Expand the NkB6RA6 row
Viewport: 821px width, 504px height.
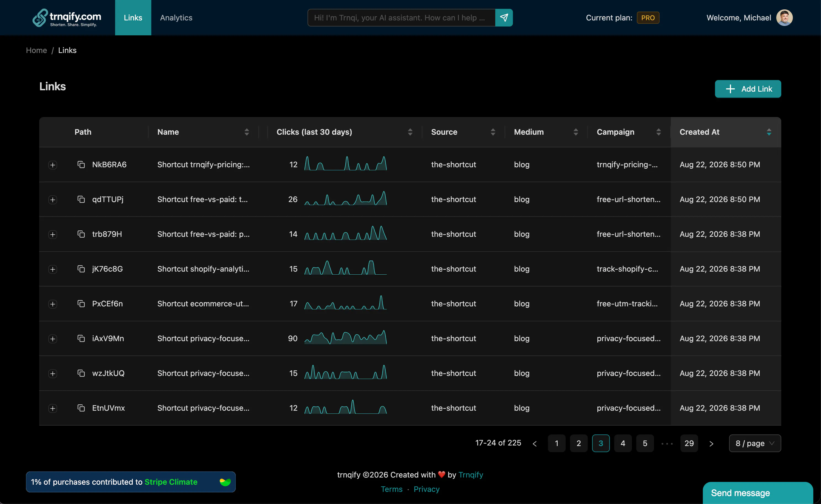pos(53,165)
